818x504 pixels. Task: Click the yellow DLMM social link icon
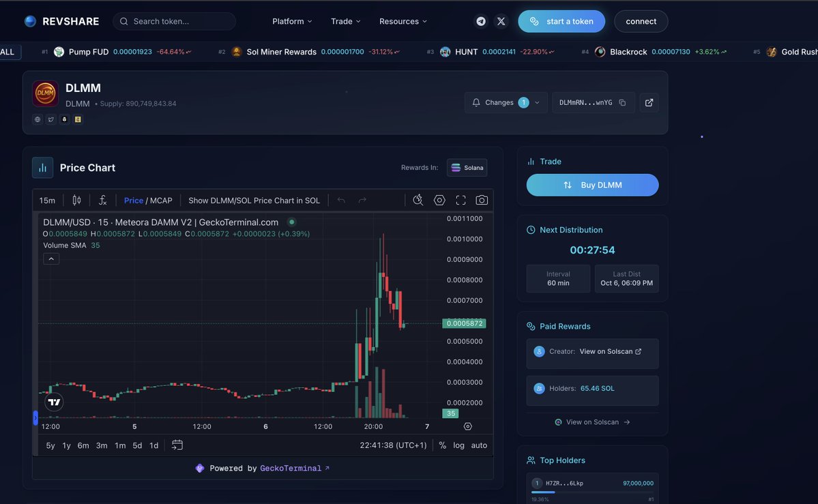click(x=78, y=119)
